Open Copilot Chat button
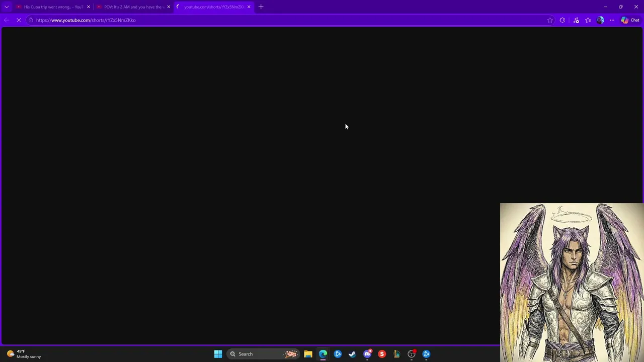This screenshot has width=644, height=362. click(630, 20)
